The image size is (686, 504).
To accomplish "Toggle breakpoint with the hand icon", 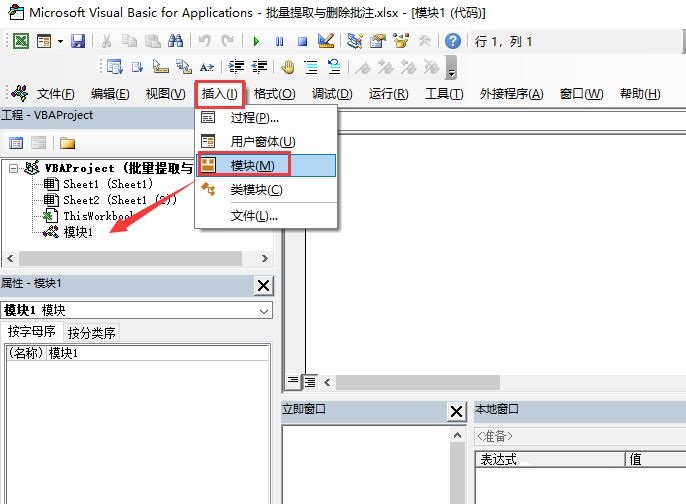I will [288, 67].
